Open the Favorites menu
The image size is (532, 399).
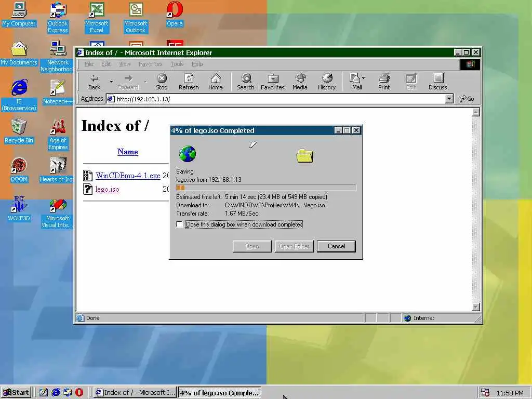(x=150, y=64)
